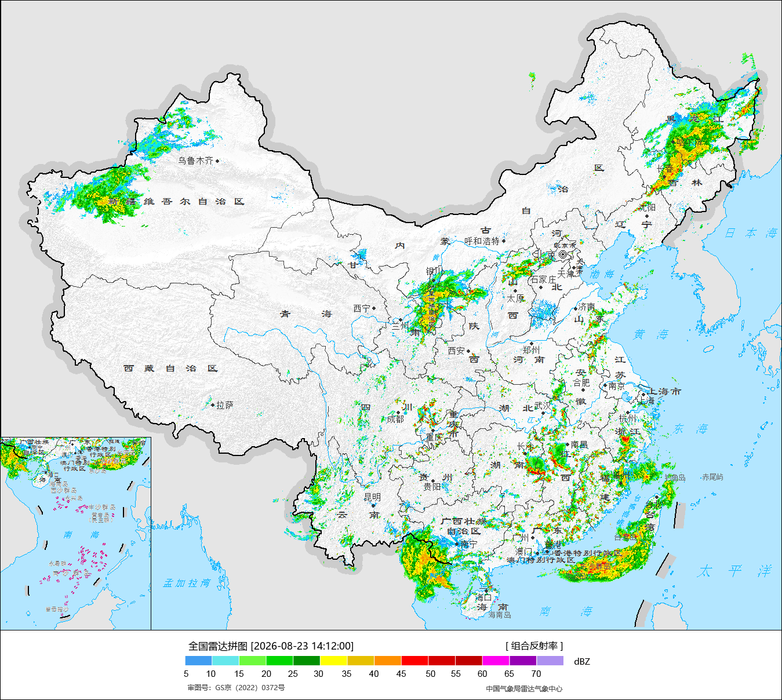Select the orange 40 dBZ legend swatch

tap(388, 661)
